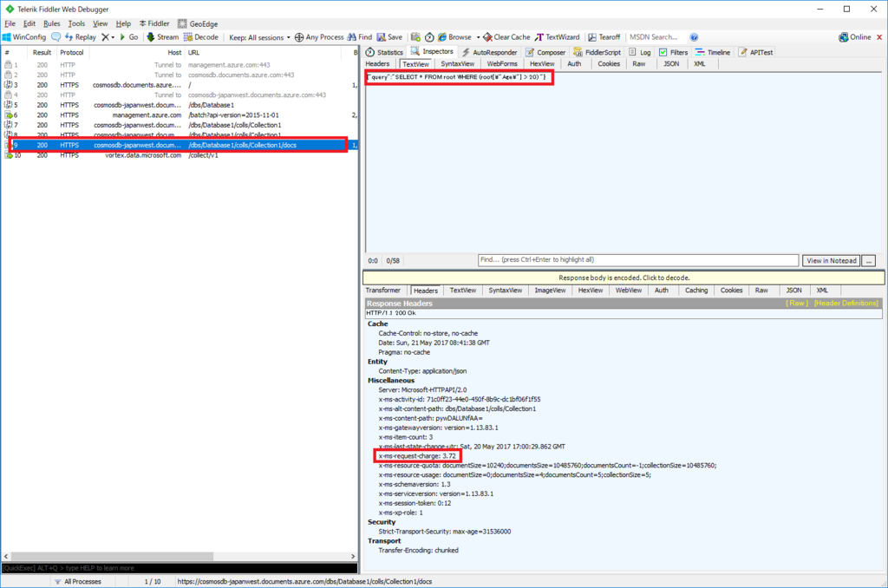Select session 3 cosmosdb.documents.azure row
The width and height of the screenshot is (888, 588).
click(x=180, y=85)
